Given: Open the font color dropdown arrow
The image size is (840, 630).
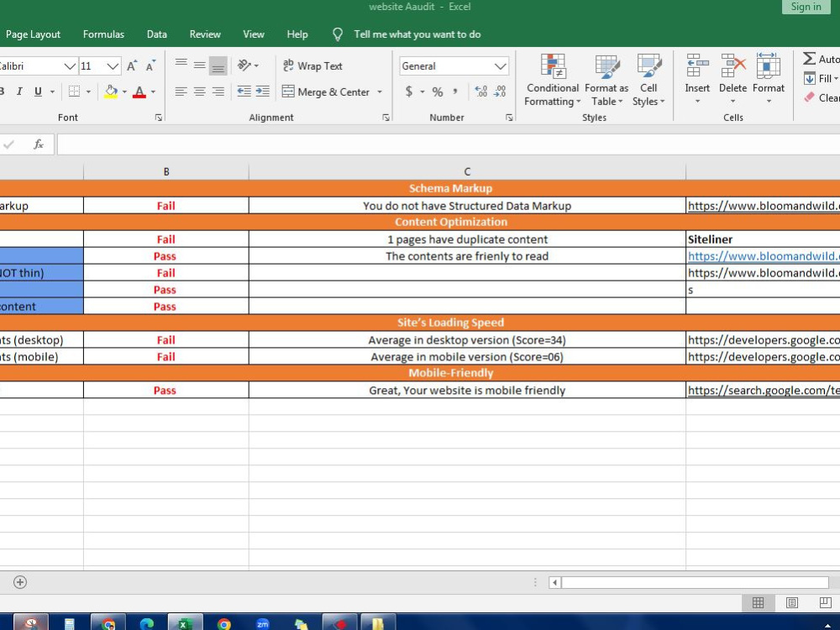Looking at the screenshot, I should [153, 92].
